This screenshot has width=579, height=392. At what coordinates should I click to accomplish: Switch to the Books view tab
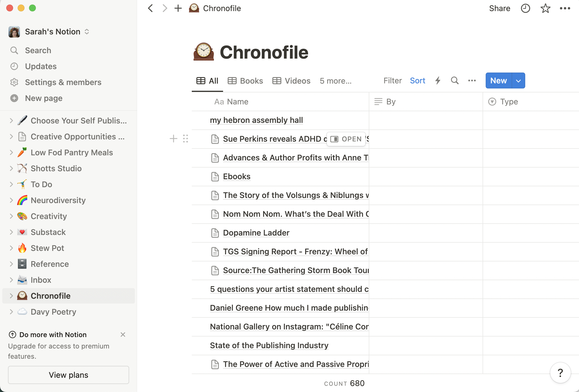coord(245,81)
